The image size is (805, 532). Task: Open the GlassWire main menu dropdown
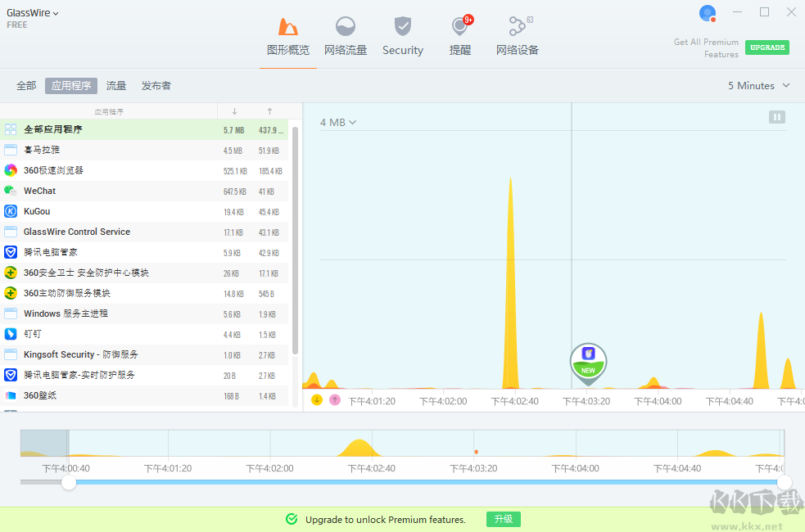(x=33, y=13)
